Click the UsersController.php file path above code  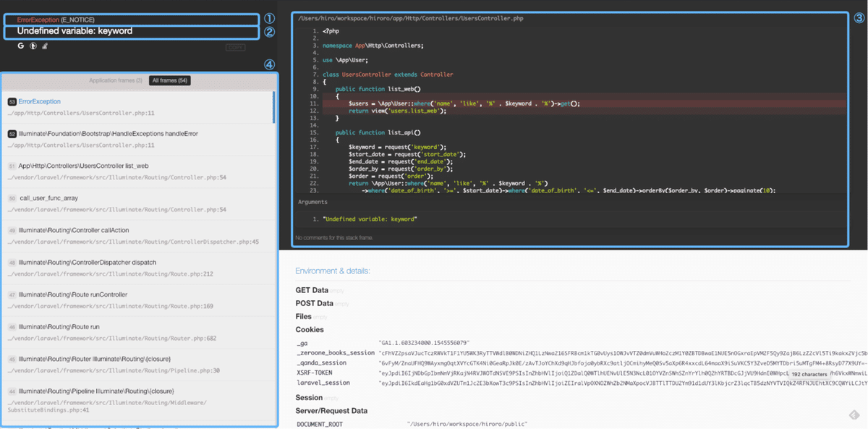pyautogui.click(x=410, y=18)
